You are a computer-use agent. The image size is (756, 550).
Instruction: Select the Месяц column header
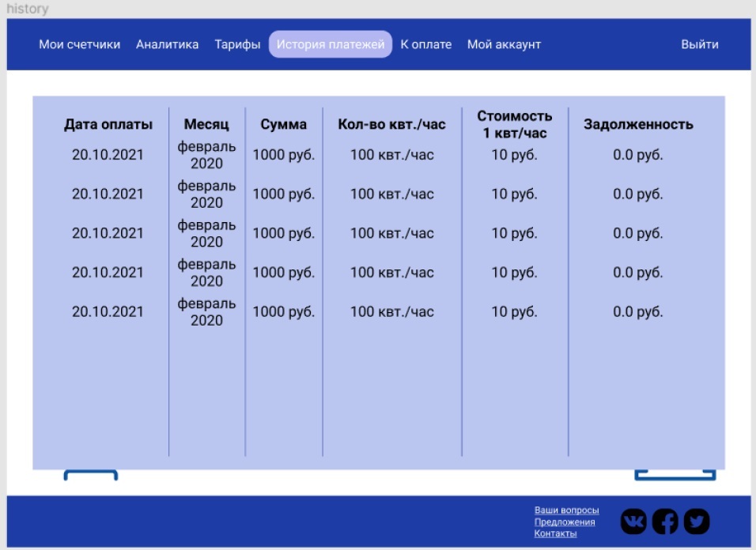click(206, 124)
